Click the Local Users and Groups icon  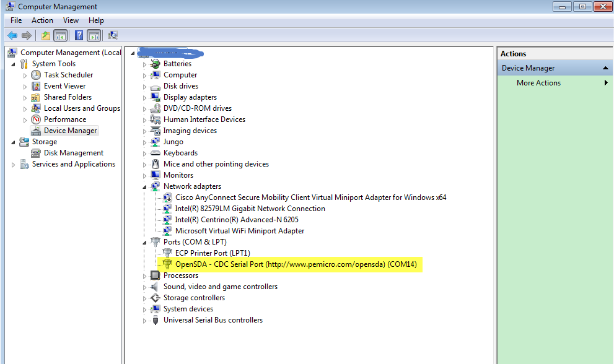36,108
